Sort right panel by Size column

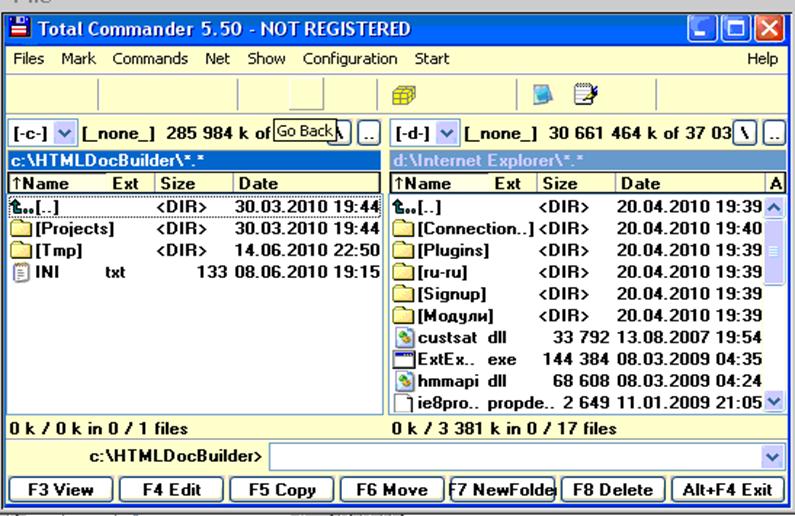click(576, 183)
